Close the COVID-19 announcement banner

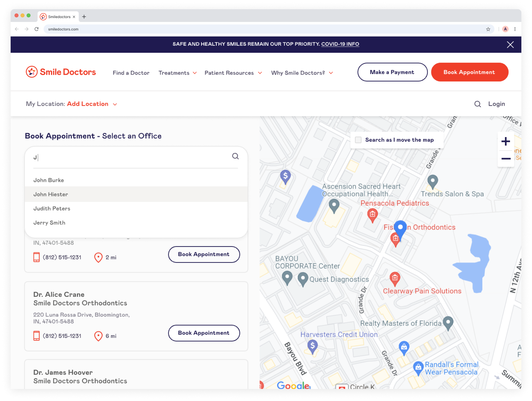(x=510, y=45)
